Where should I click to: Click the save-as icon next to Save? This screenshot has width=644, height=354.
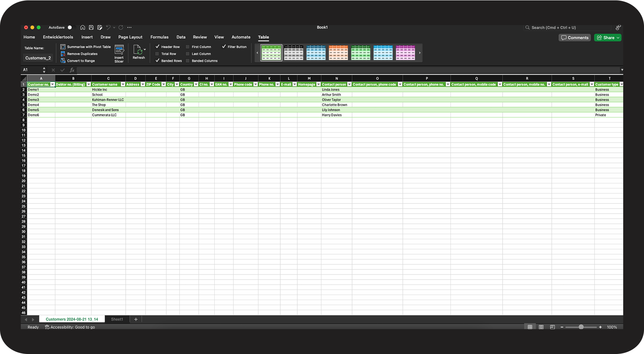click(x=100, y=27)
